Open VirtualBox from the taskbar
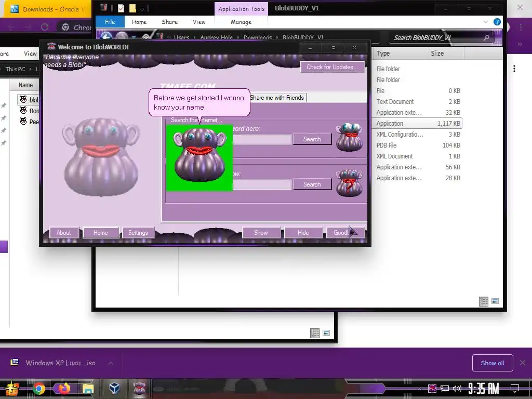532x399 pixels. (114, 388)
